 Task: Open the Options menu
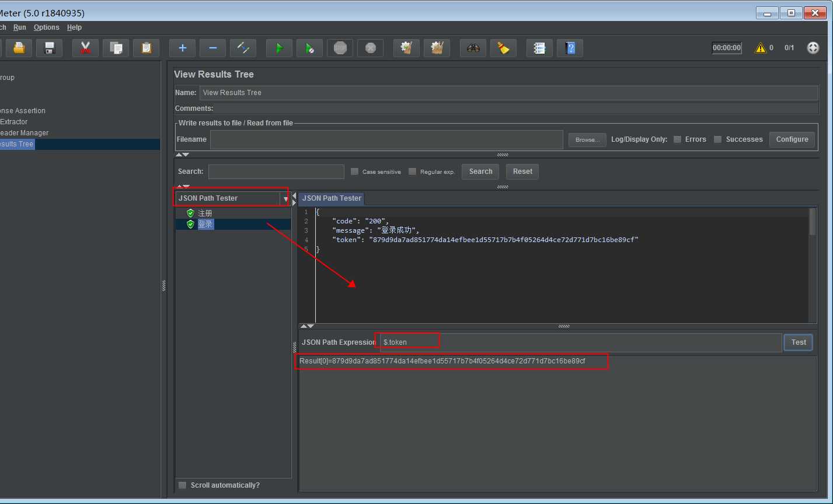pyautogui.click(x=47, y=27)
